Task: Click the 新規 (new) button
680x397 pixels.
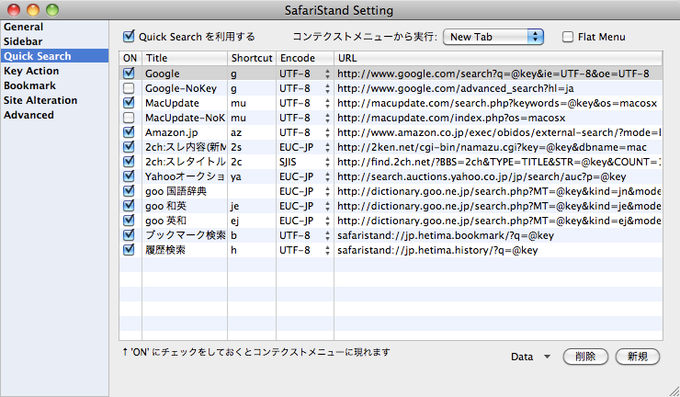Action: coord(638,357)
